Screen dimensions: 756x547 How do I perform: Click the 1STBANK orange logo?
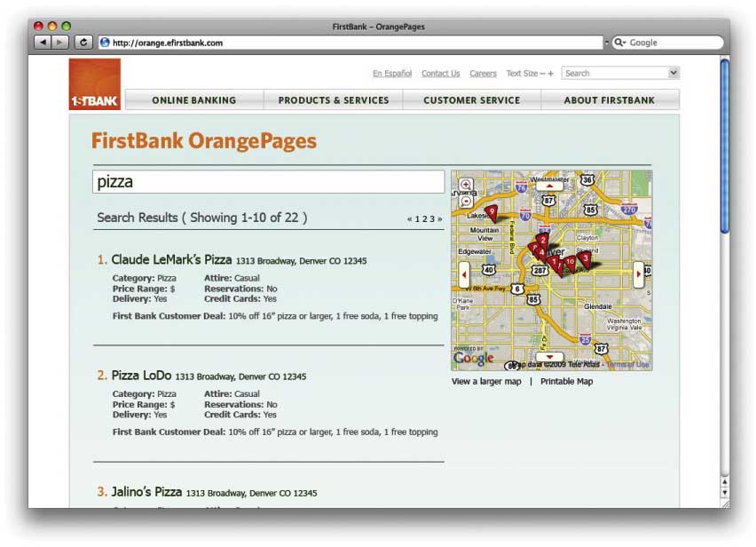[x=94, y=84]
